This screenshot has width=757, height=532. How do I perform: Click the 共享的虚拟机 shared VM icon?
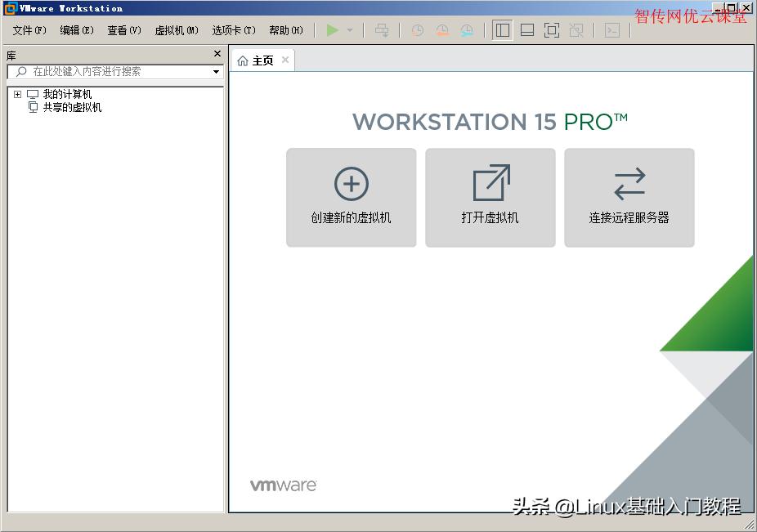33,107
